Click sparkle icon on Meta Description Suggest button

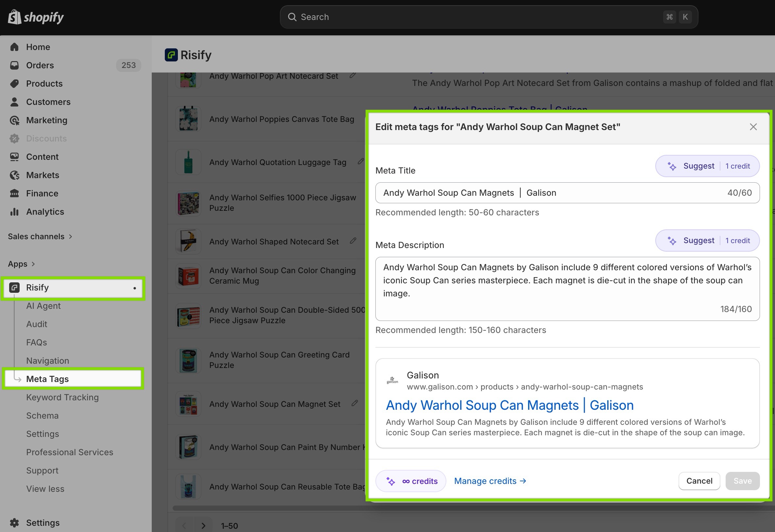click(672, 241)
